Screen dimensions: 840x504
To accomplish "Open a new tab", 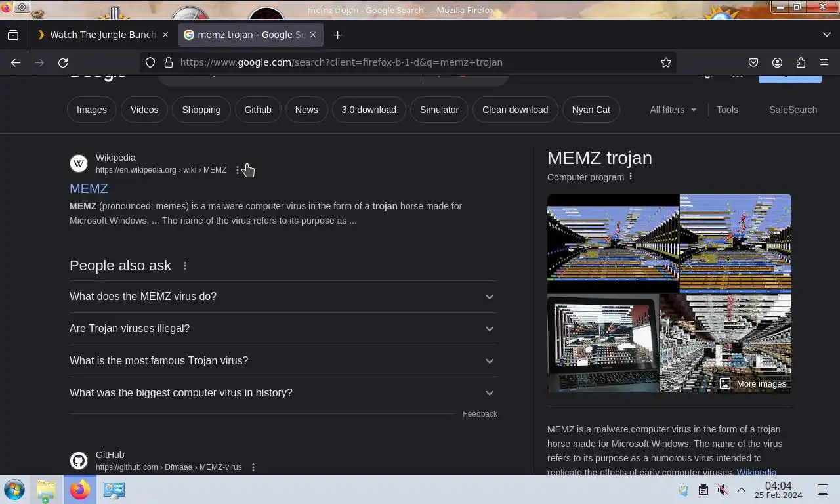I will (337, 35).
